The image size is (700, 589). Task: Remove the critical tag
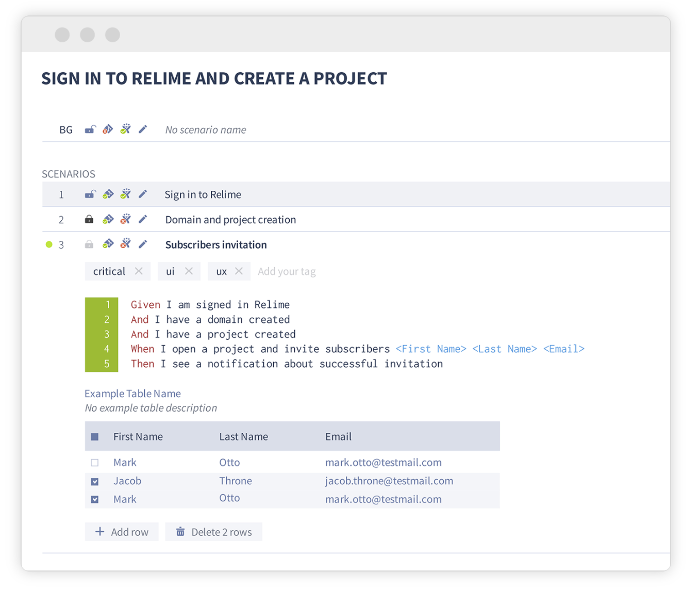[139, 271]
